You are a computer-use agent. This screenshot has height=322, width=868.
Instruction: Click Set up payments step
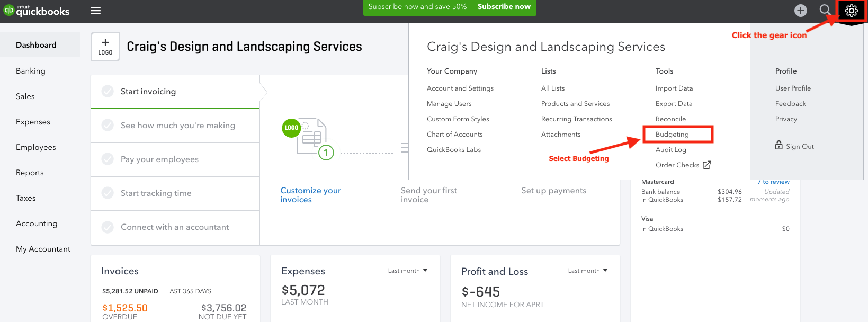(553, 190)
